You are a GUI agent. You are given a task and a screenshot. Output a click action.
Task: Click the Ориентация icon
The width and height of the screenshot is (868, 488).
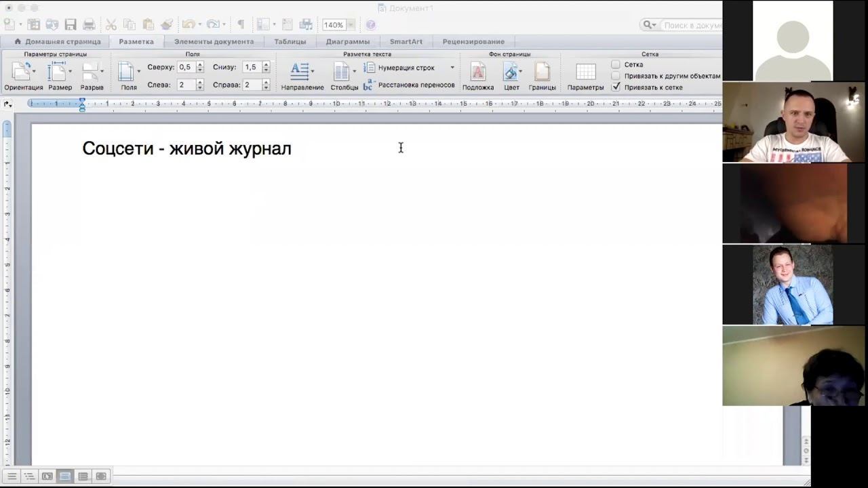(22, 71)
